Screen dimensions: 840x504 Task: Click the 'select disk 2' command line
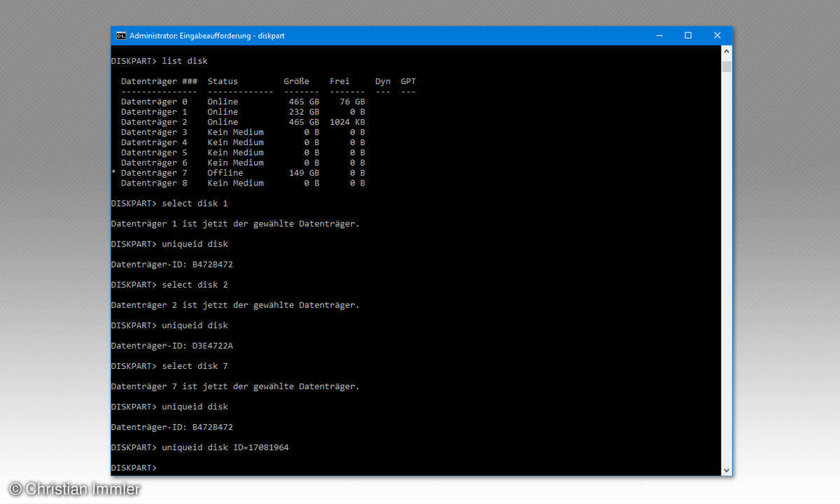pos(169,285)
